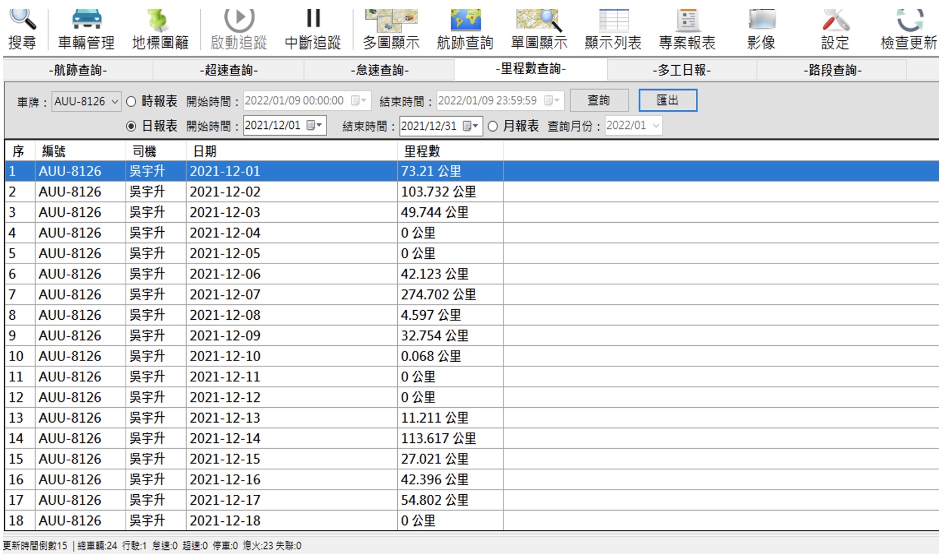Open the 航跡查詢 track query icon

click(465, 29)
